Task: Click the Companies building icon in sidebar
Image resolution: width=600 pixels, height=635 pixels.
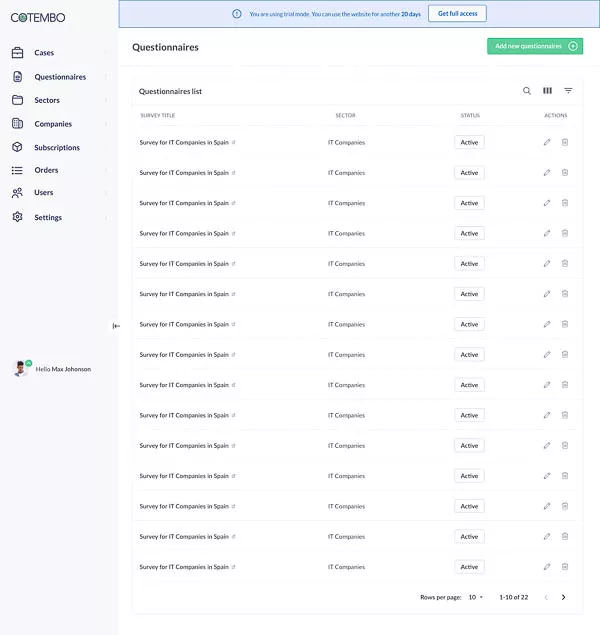Action: [x=17, y=124]
